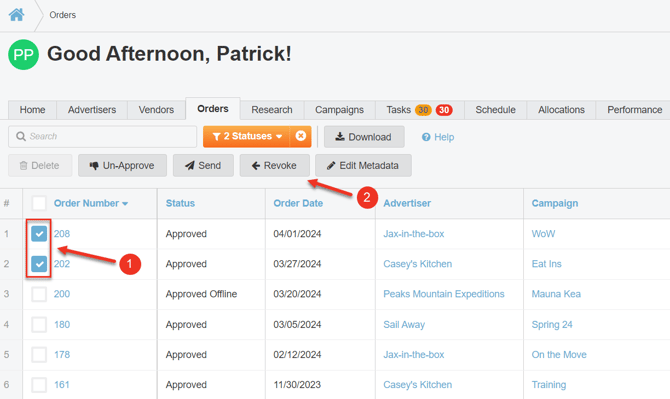670x399 pixels.
Task: Switch to the Research tab
Action: click(x=272, y=110)
